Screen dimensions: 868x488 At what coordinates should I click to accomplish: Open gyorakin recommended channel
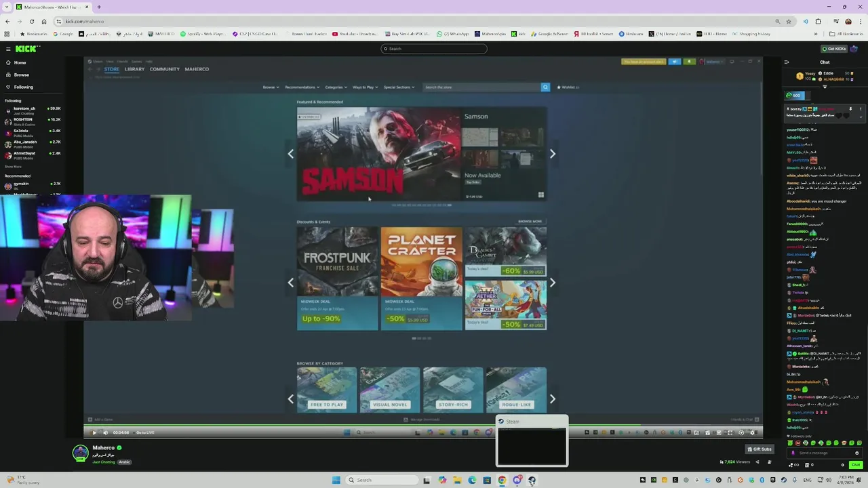32,184
